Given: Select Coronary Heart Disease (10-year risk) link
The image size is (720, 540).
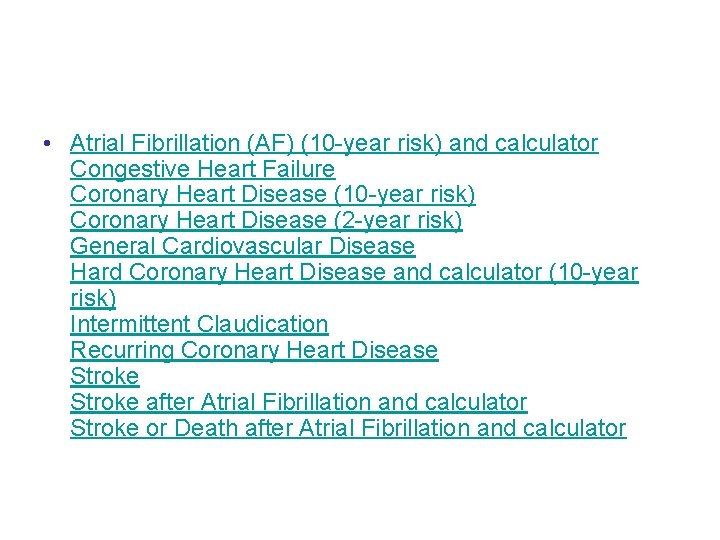Looking at the screenshot, I should [x=273, y=194].
